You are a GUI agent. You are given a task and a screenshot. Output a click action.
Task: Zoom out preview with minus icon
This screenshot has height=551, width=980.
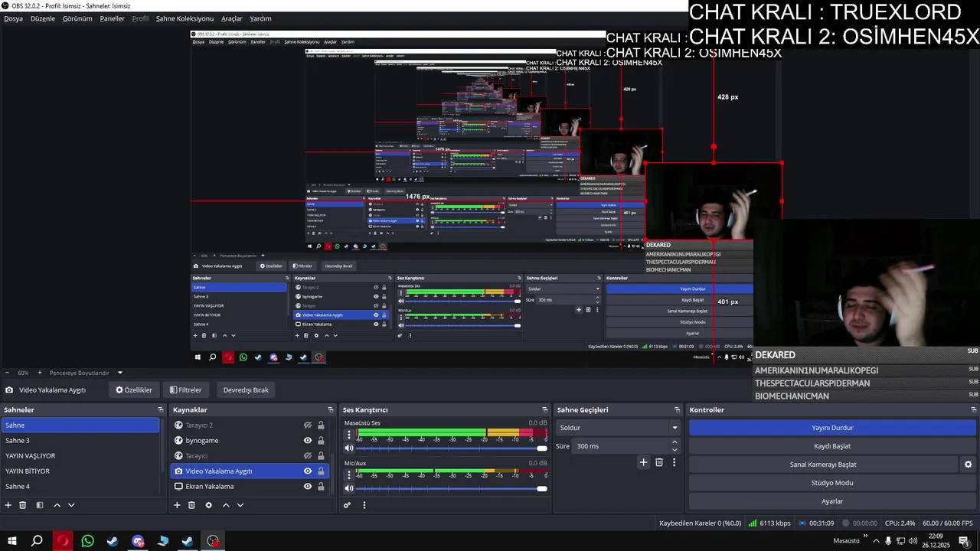tap(7, 373)
